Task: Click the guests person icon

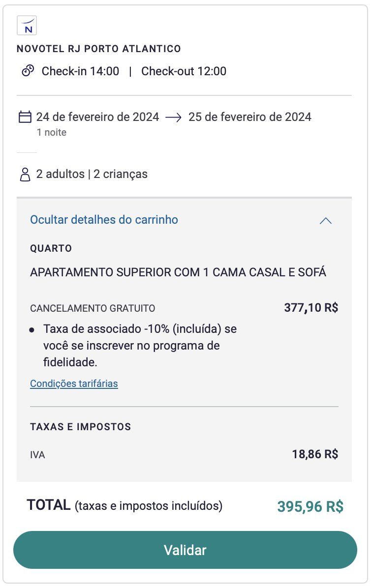Action: [x=25, y=175]
